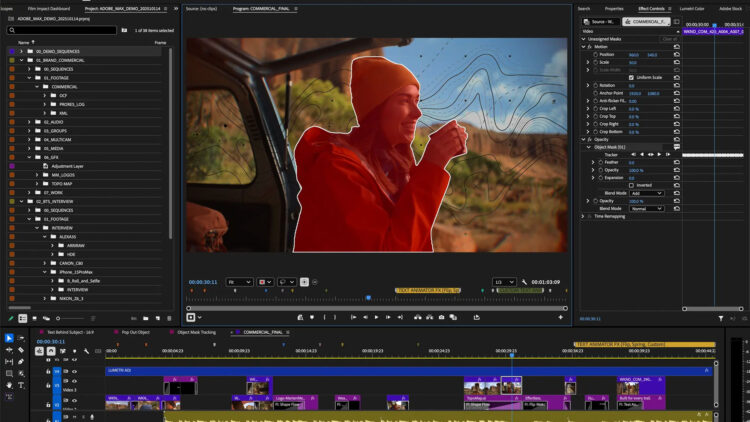Select the Pen tool in toolbox
The height and width of the screenshot is (422, 750).
(x=21, y=362)
